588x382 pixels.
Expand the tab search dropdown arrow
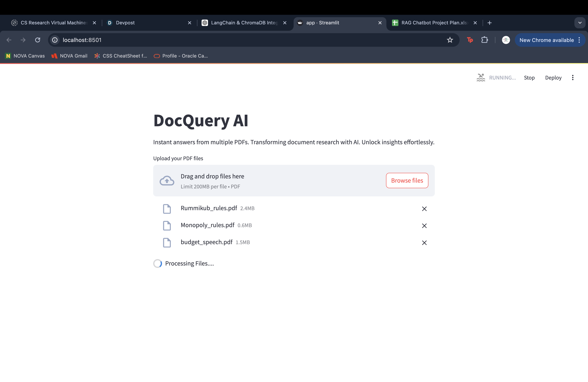pyautogui.click(x=580, y=23)
